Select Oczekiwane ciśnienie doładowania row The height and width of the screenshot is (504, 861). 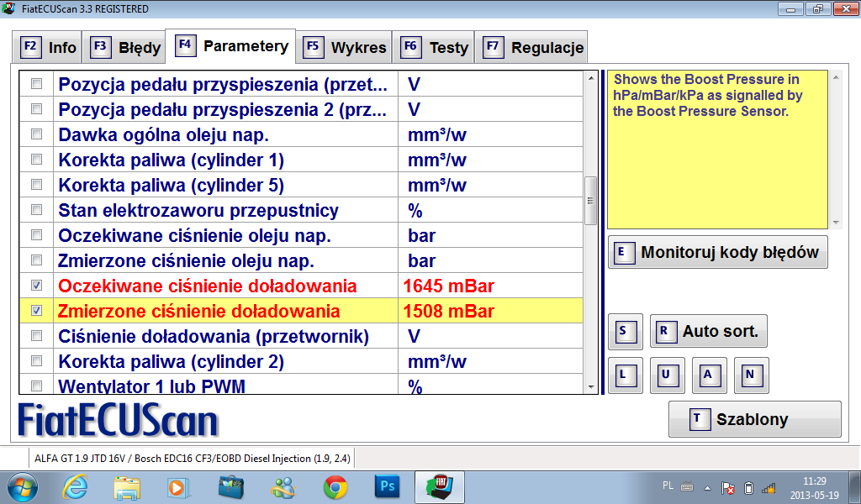tap(302, 286)
